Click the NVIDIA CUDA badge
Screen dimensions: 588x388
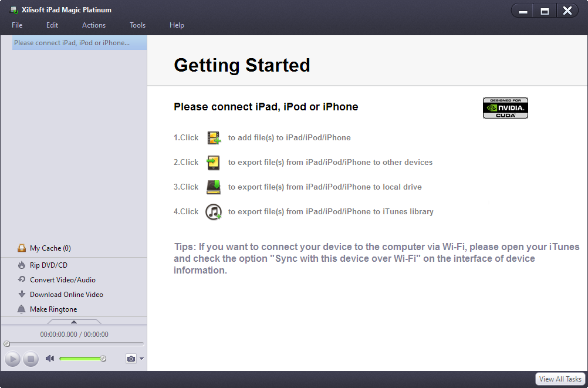coord(505,108)
